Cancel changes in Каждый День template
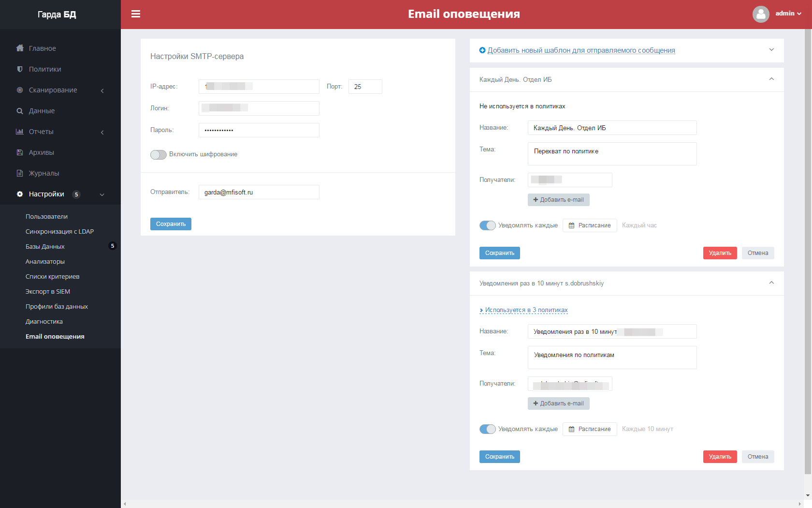The image size is (812, 508). tap(757, 253)
